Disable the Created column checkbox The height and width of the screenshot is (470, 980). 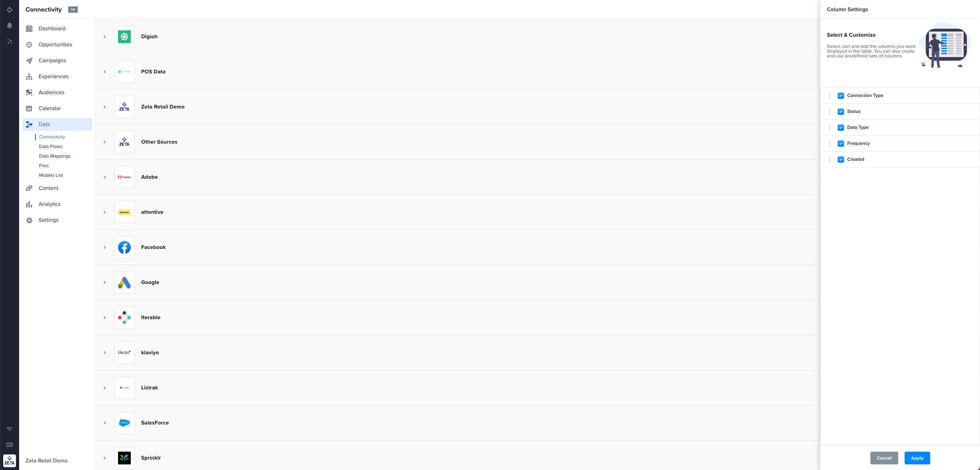[x=841, y=160]
